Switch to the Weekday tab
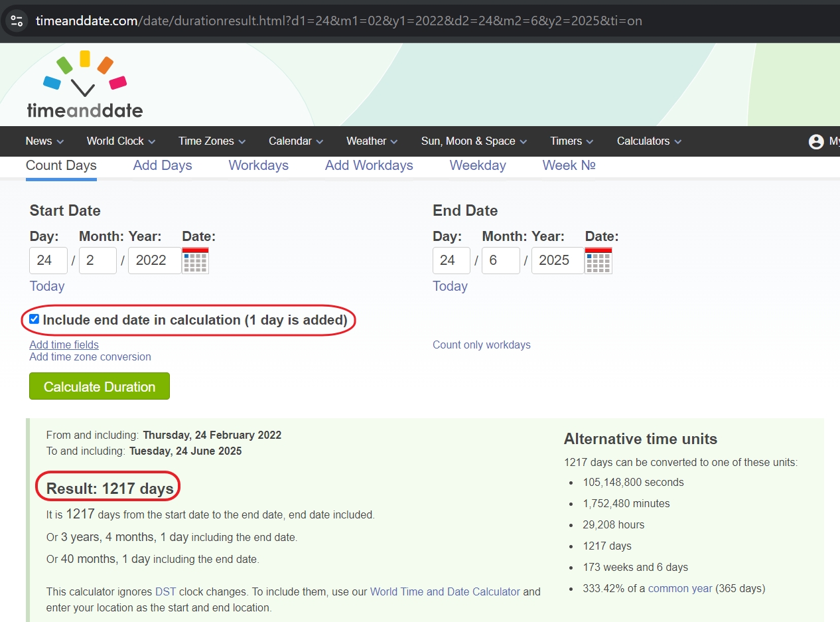The width and height of the screenshot is (840, 622). pyautogui.click(x=478, y=165)
